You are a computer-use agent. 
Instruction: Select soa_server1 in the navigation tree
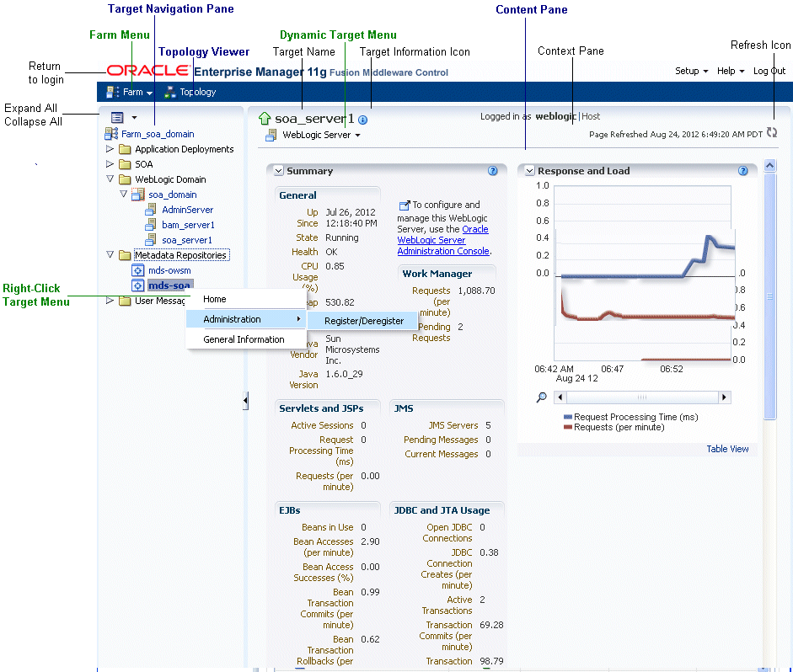coord(187,240)
